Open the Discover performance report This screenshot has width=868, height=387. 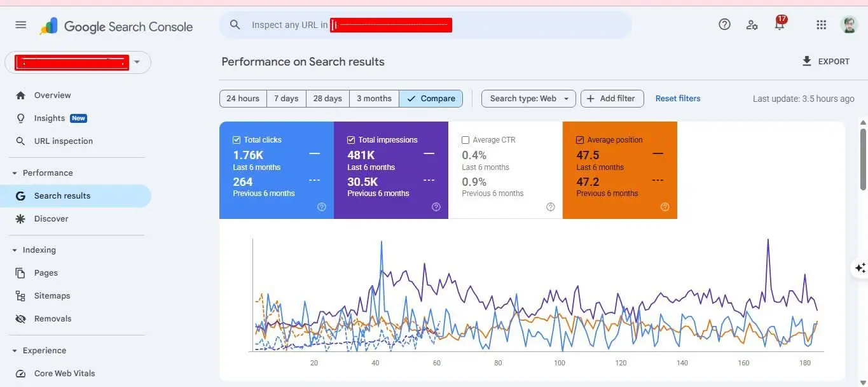(x=51, y=218)
